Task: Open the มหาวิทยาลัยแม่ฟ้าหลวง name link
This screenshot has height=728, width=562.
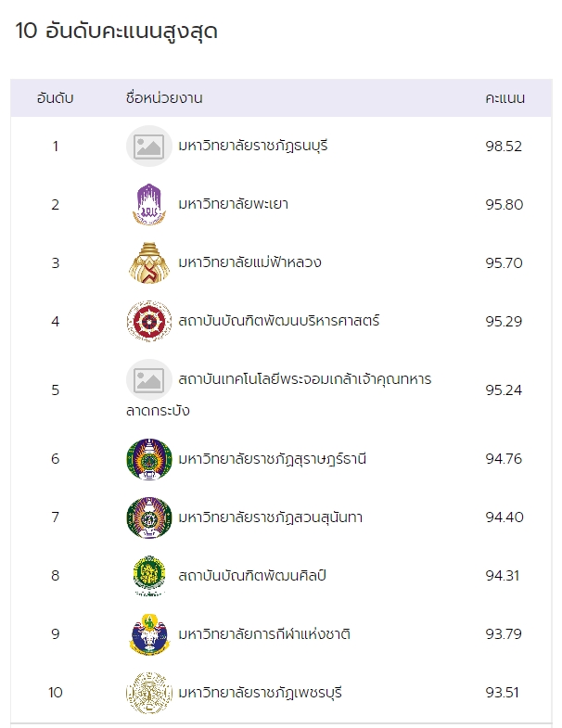Action: (249, 262)
